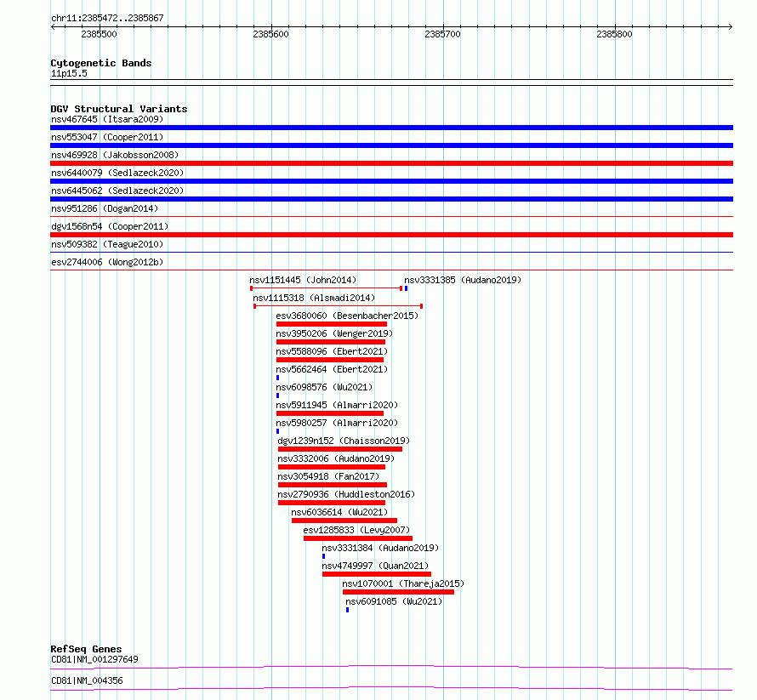Open esv3680060 (Besenbacher2015) label
Image resolution: width=757 pixels, height=700 pixels.
pos(347,316)
